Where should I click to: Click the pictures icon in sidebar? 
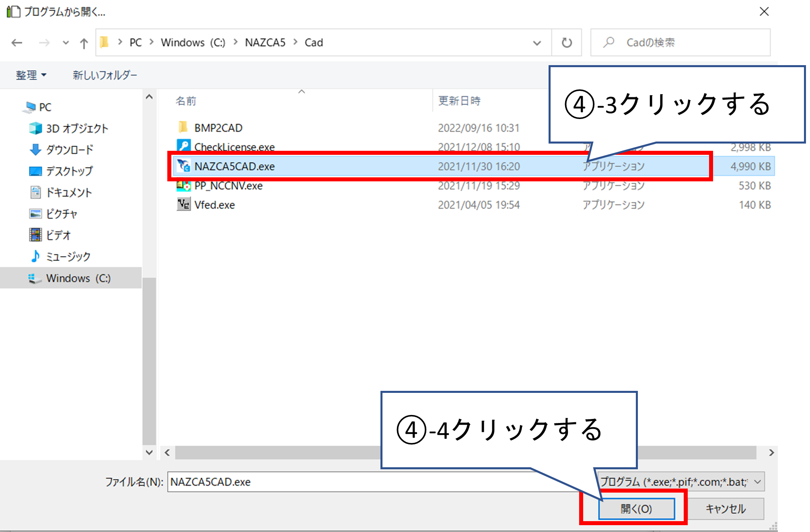[35, 214]
